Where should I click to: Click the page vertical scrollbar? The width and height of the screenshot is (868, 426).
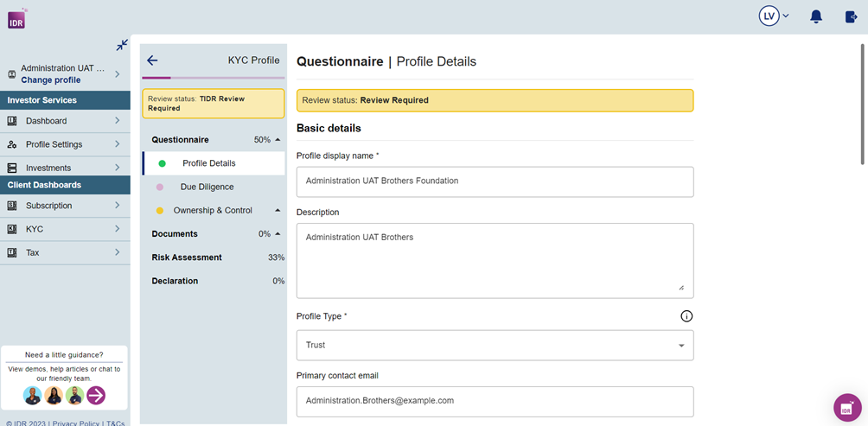[x=861, y=104]
